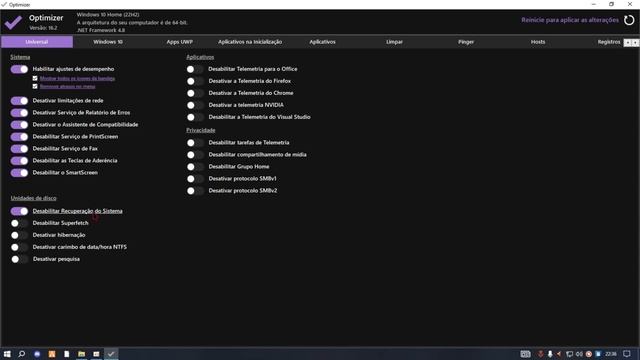
Task: Toggle 'Desativar Serviço de Relatório de Erros'
Action: click(19, 113)
